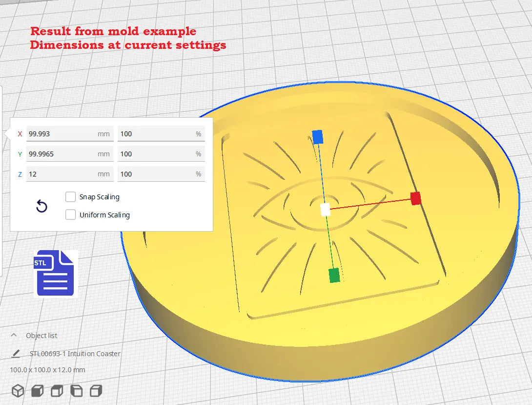Click the reset scale arrow icon

coord(42,207)
